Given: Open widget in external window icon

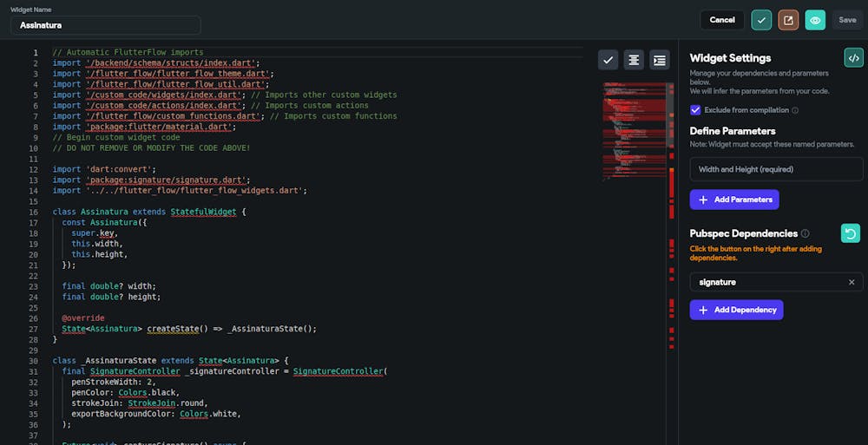Looking at the screenshot, I should [x=788, y=20].
